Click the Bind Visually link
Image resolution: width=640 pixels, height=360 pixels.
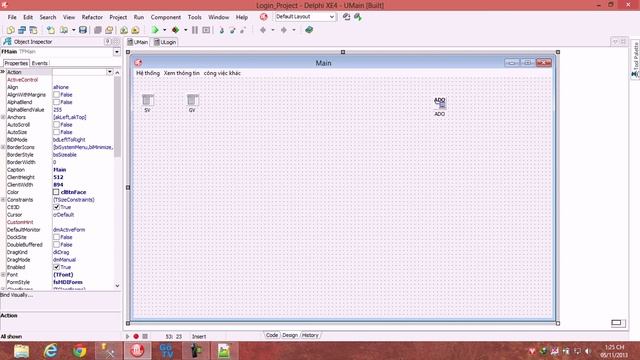16,295
